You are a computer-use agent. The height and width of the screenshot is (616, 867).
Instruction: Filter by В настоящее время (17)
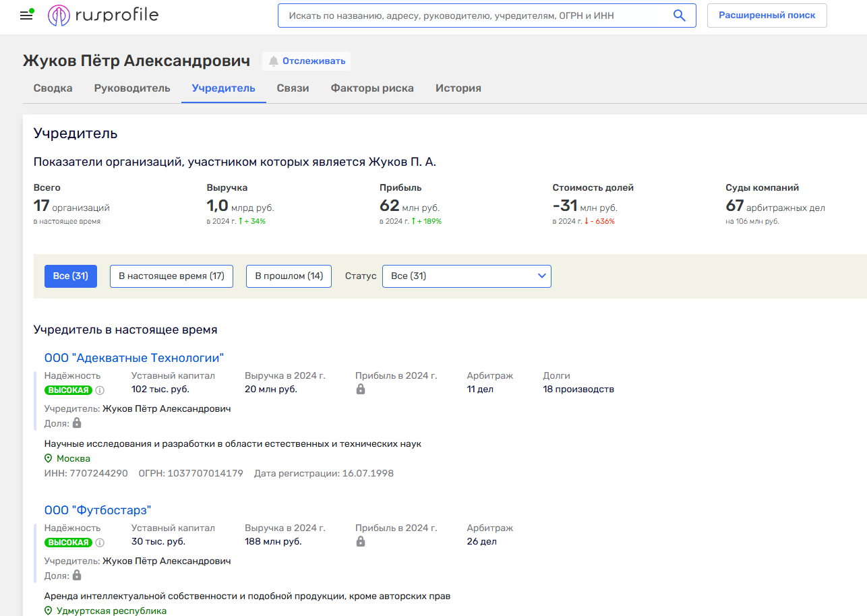(171, 276)
